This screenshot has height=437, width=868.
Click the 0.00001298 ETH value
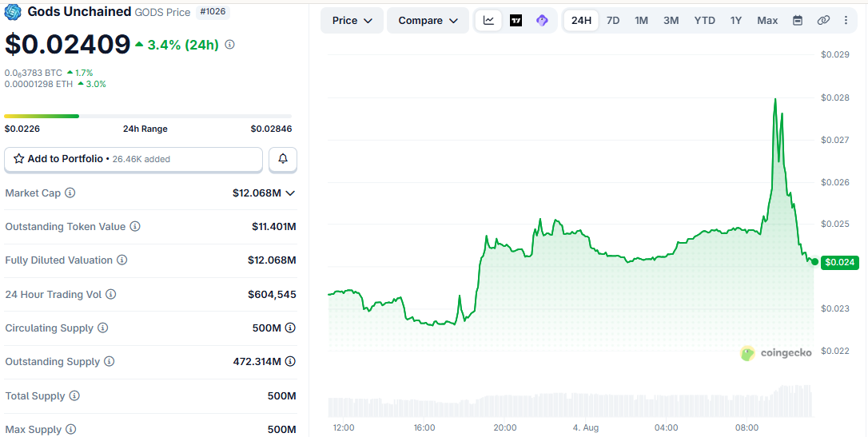click(38, 84)
